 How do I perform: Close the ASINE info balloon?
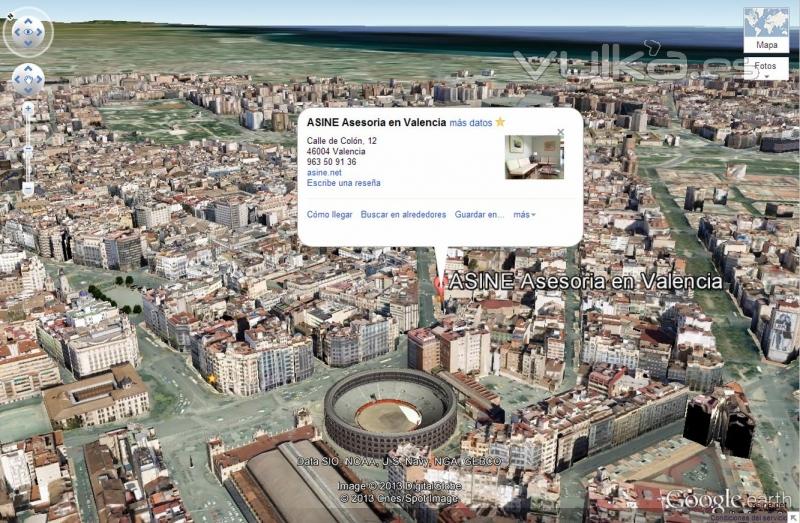561,132
